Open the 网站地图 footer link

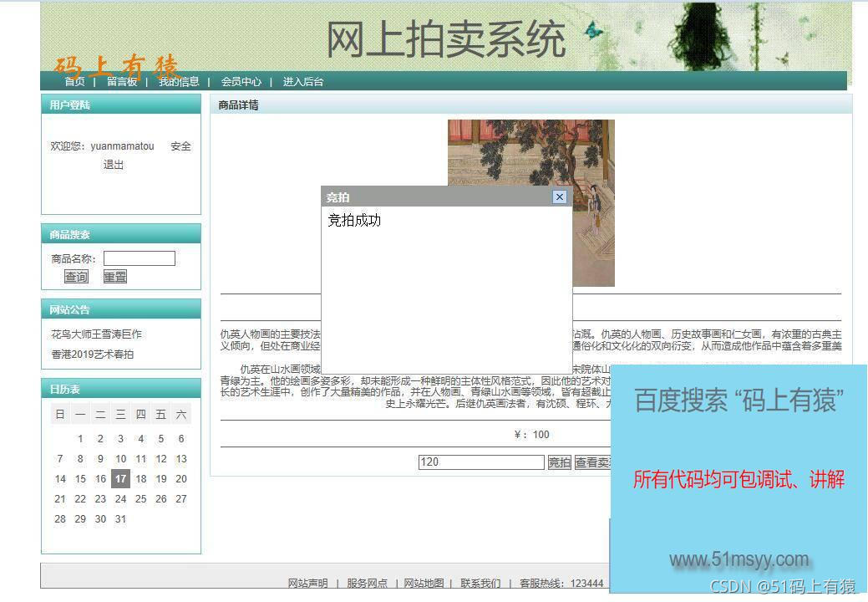[424, 583]
